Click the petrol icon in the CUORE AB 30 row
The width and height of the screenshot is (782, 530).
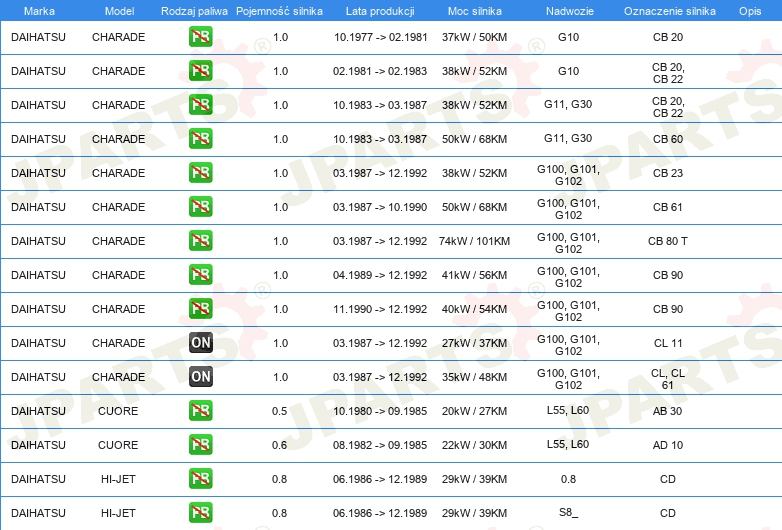(x=200, y=410)
